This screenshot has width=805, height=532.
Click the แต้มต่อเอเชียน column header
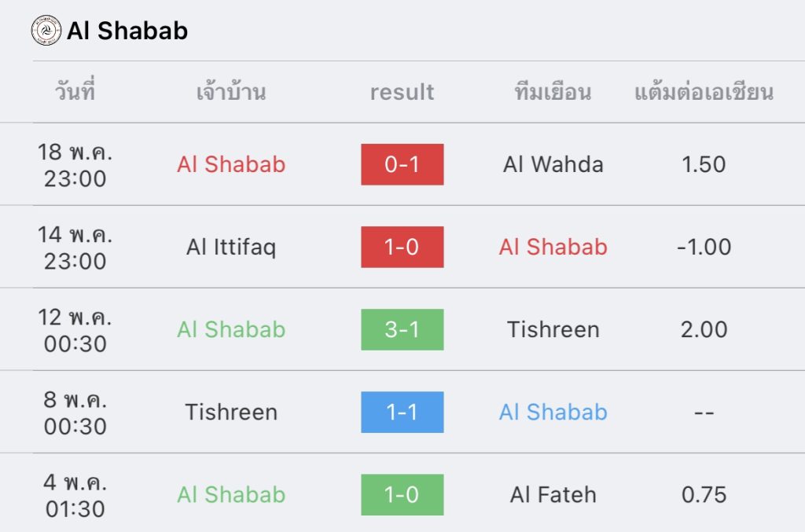pos(704,93)
